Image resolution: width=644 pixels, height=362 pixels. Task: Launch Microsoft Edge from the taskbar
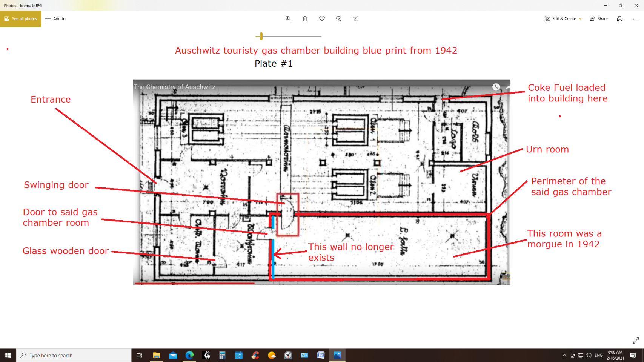tap(189, 355)
